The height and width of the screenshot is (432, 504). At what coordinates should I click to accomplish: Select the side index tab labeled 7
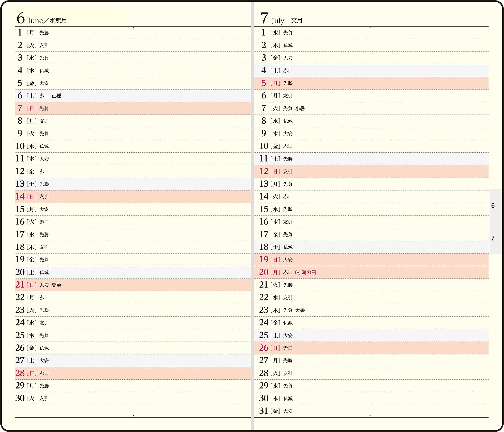pos(496,238)
